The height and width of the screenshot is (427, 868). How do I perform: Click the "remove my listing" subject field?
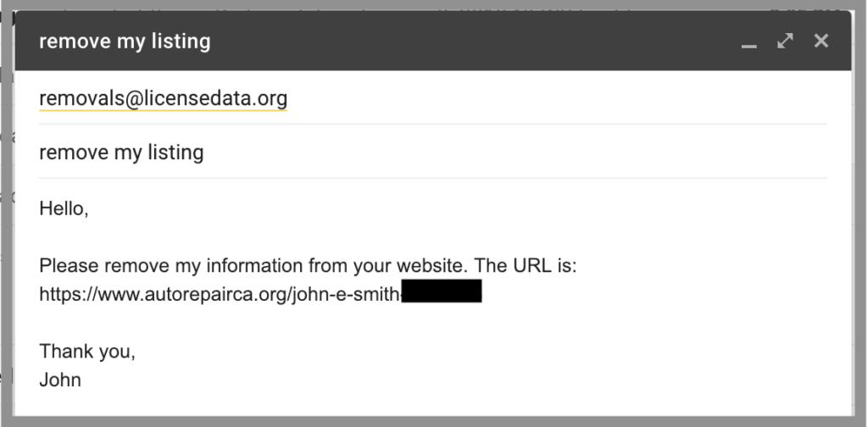[121, 152]
